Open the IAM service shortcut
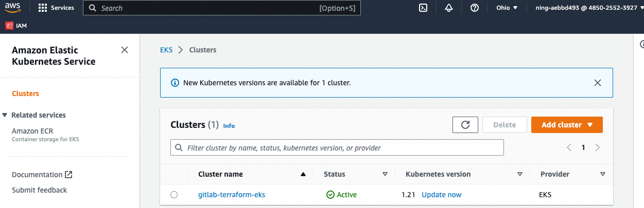 pos(16,25)
